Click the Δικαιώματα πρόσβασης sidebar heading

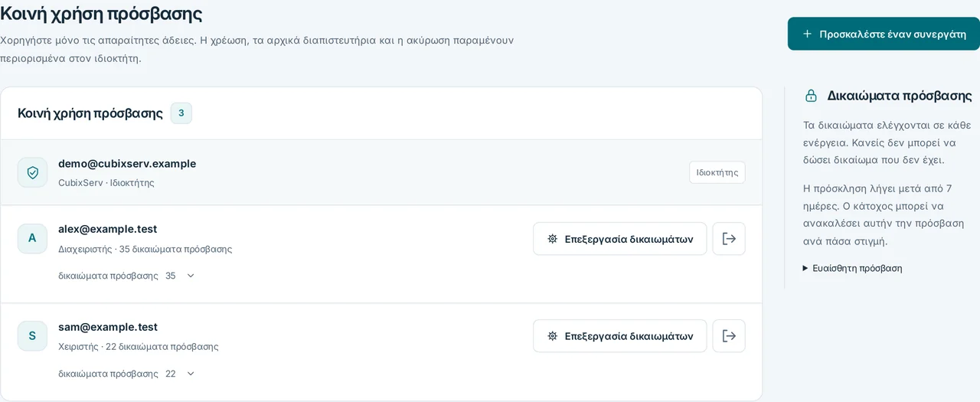(900, 96)
